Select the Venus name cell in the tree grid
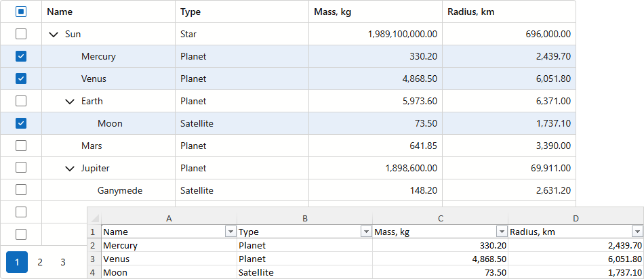This screenshot has height=279, width=644. pos(108,79)
